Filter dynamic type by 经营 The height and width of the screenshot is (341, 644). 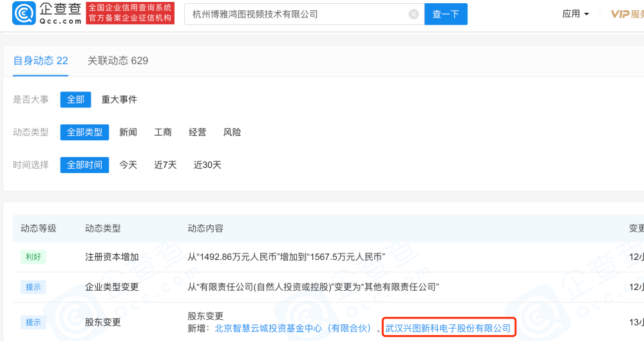198,132
